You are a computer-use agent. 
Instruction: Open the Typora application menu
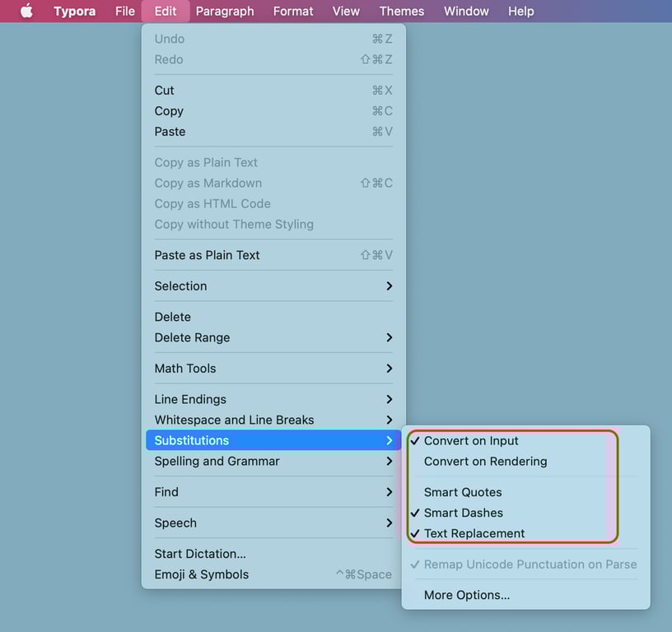75,12
